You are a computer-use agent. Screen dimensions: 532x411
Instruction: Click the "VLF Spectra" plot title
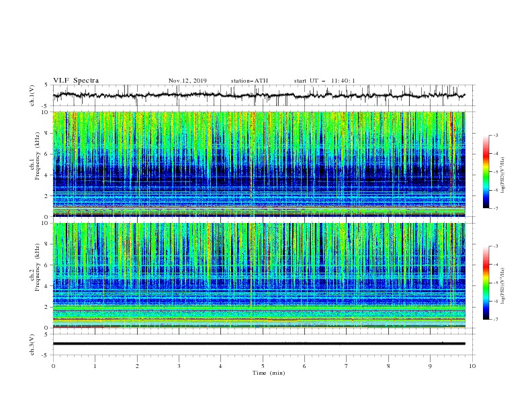(76, 81)
